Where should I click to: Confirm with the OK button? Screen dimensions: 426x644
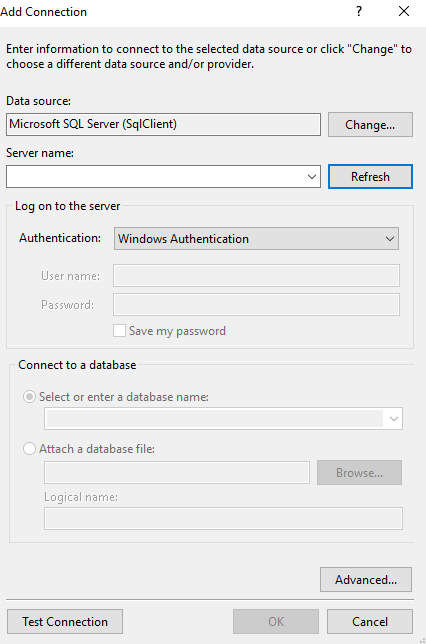tap(276, 621)
